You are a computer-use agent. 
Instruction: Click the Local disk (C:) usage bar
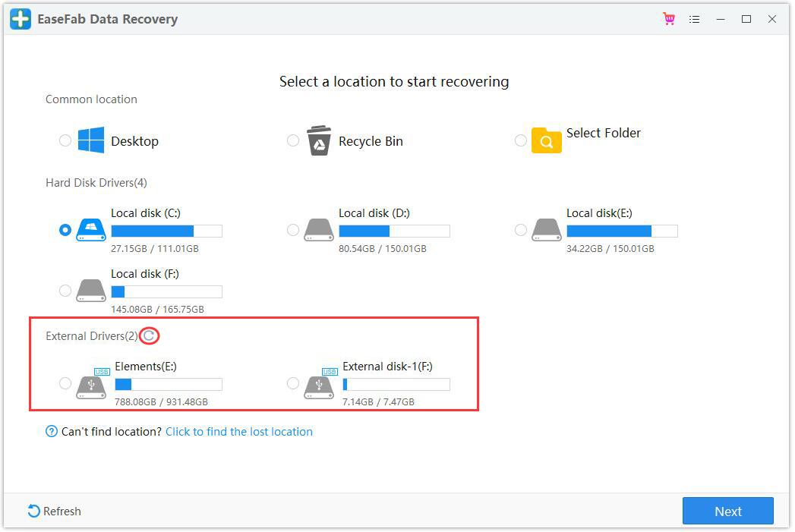click(x=167, y=231)
